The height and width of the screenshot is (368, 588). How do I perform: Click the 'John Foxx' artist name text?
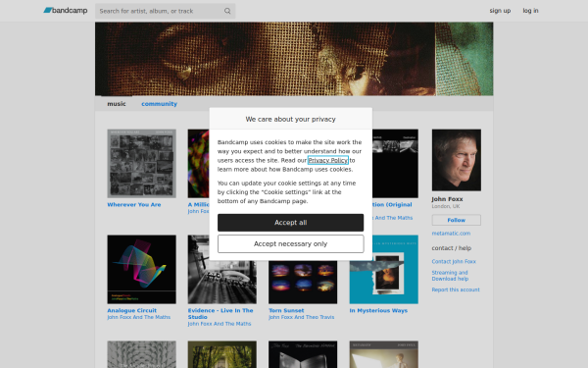pyautogui.click(x=447, y=199)
